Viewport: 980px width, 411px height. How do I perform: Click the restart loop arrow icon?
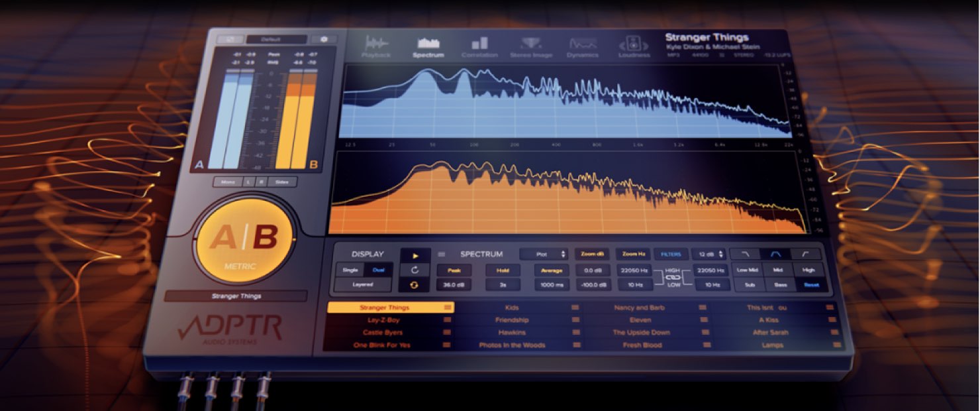415,270
